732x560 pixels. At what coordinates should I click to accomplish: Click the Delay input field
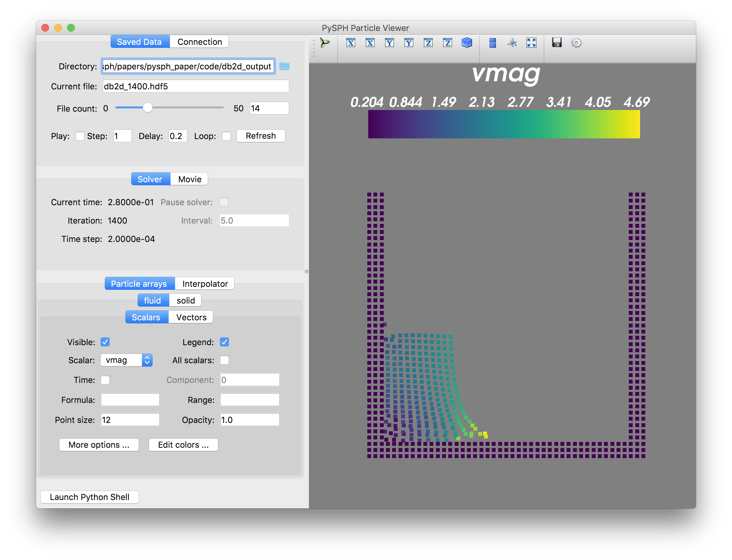tap(178, 136)
